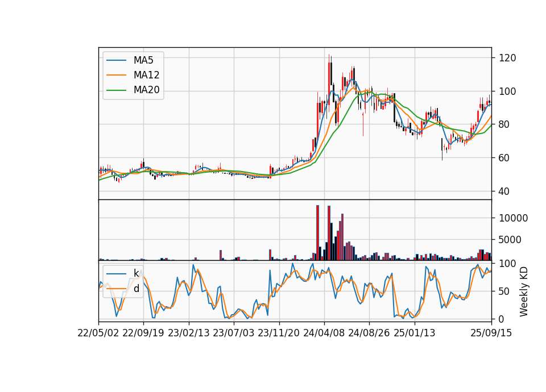The image size is (546, 392).
Task: Click the 23/02/13 date tick label
Action: (x=189, y=333)
